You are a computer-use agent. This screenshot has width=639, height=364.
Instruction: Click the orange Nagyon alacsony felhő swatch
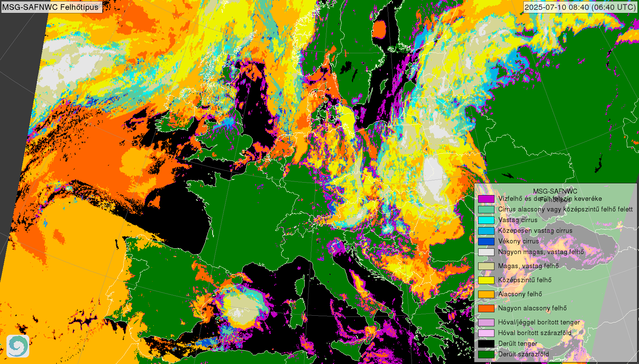(x=486, y=308)
